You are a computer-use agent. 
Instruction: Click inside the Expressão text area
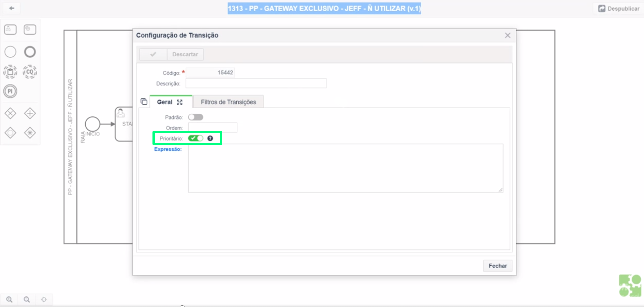[x=346, y=168]
